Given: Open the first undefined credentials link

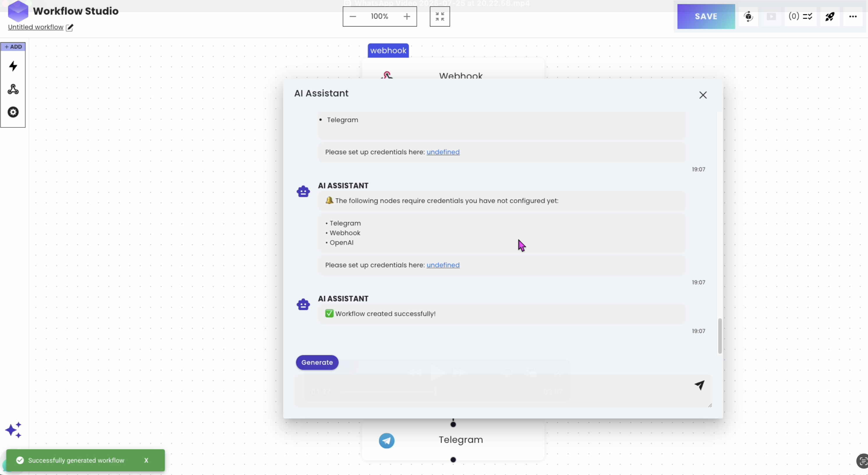Looking at the screenshot, I should tap(443, 152).
